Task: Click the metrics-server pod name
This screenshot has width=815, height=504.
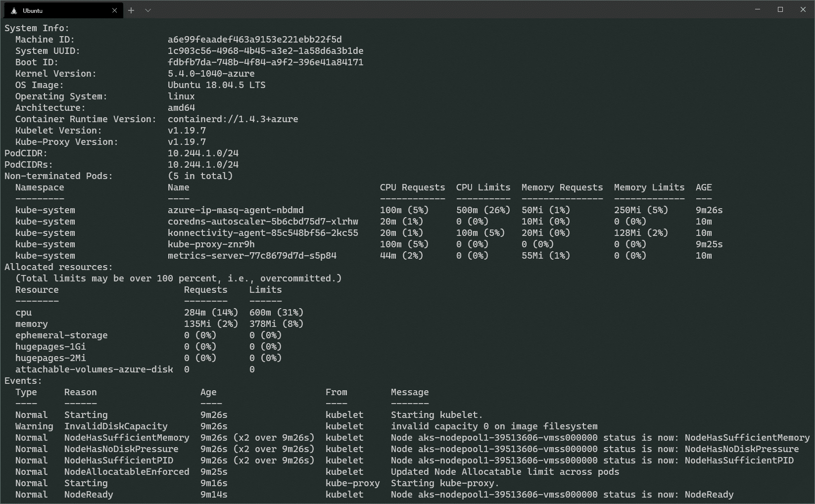Action: [252, 256]
